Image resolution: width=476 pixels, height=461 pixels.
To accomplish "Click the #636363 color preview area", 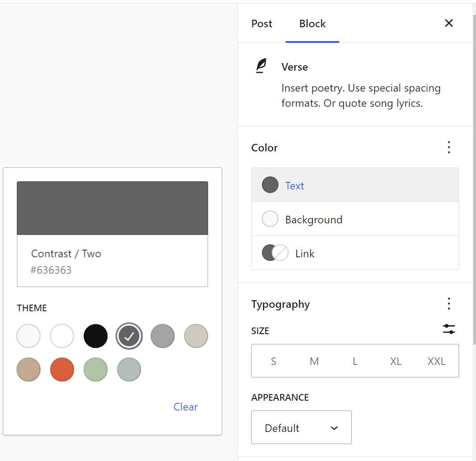I will pyautogui.click(x=112, y=208).
